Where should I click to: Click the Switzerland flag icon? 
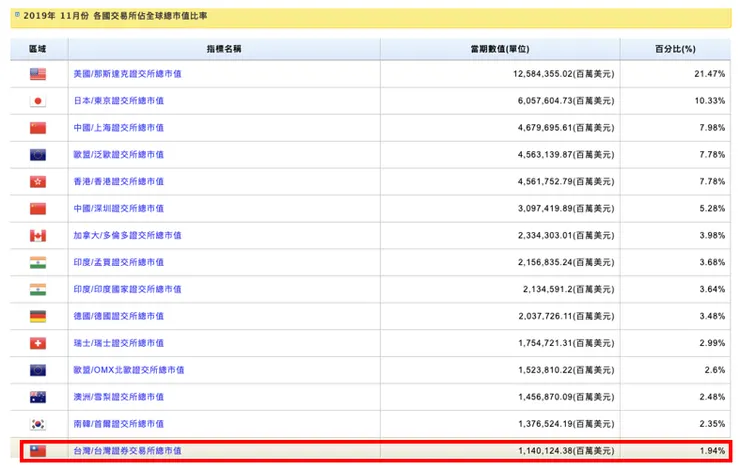(x=38, y=343)
